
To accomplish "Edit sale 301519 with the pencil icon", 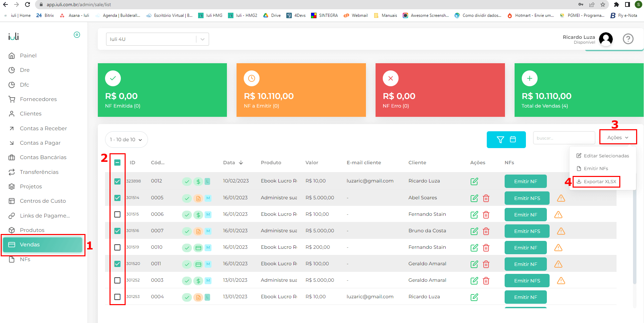I will (x=474, y=248).
